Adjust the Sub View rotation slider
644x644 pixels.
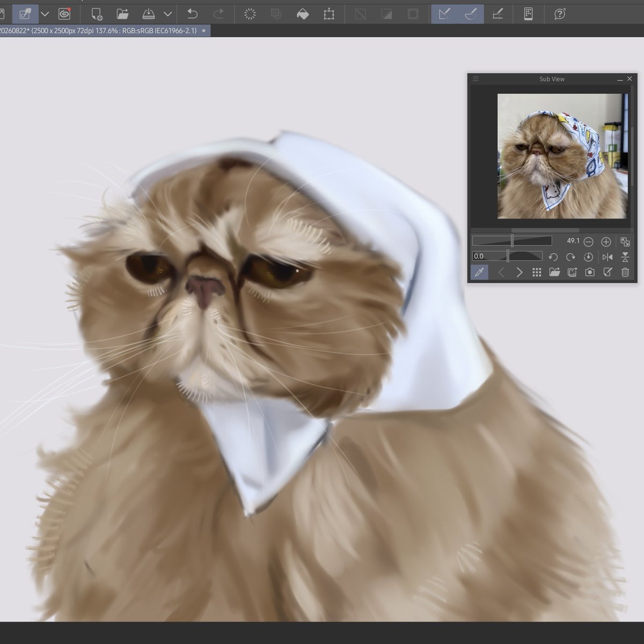point(507,257)
